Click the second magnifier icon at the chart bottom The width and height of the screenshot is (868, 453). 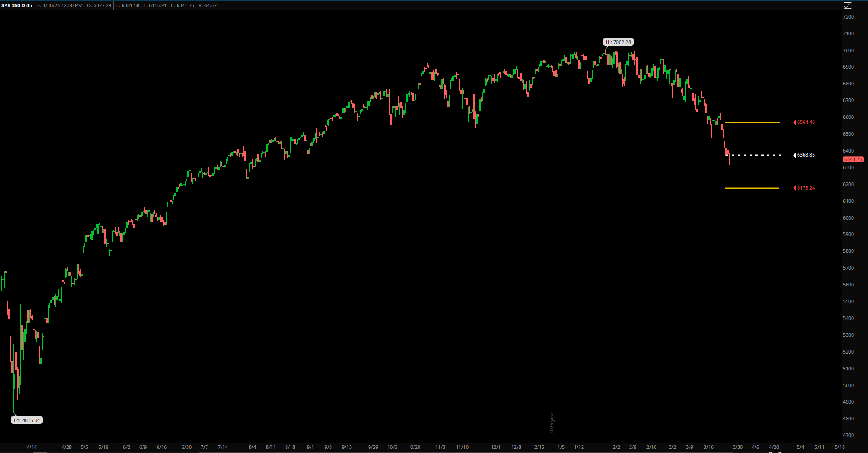(780, 452)
